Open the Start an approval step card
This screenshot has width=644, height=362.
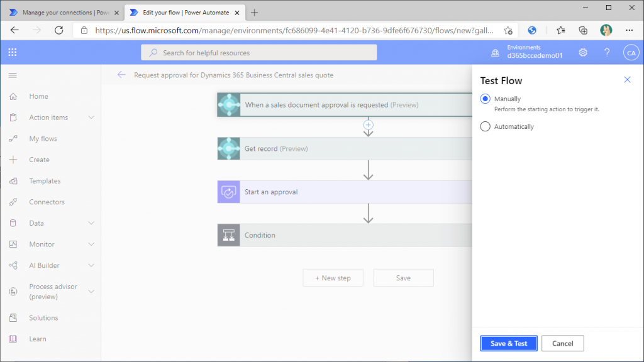coord(345,192)
